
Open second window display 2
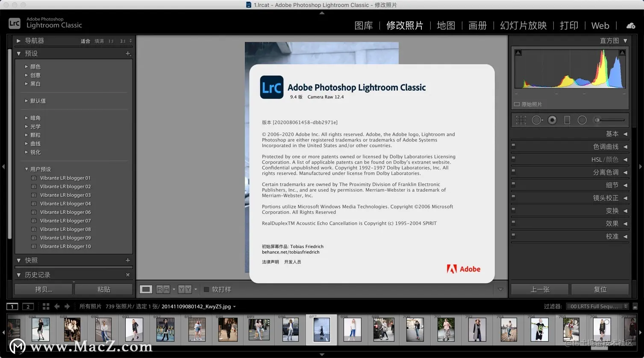coord(28,307)
